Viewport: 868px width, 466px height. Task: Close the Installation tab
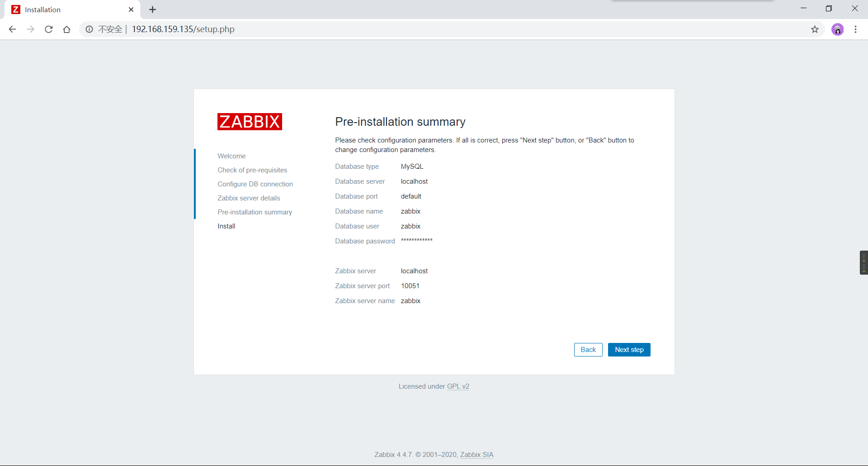[x=131, y=10]
